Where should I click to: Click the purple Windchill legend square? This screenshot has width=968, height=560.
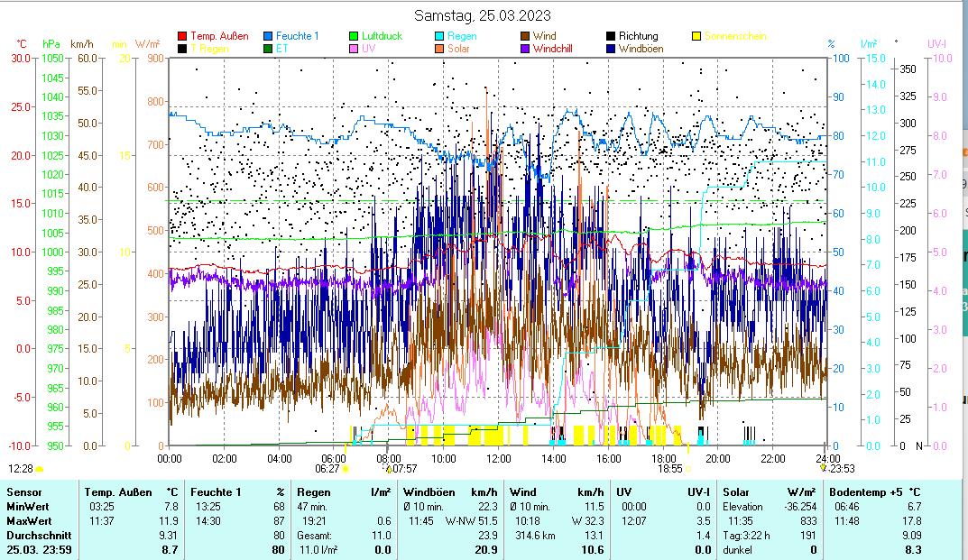click(x=526, y=49)
